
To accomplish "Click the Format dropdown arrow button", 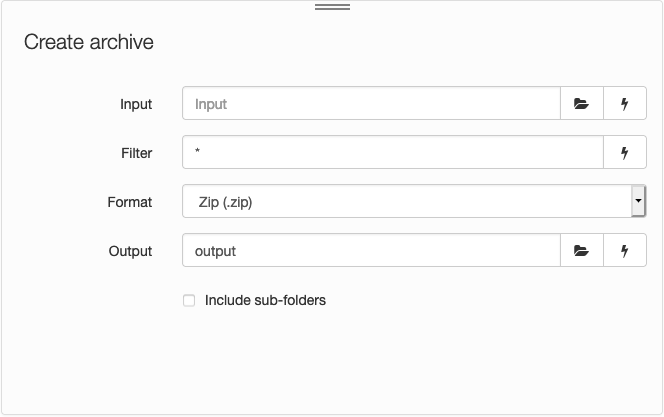I will [x=638, y=201].
